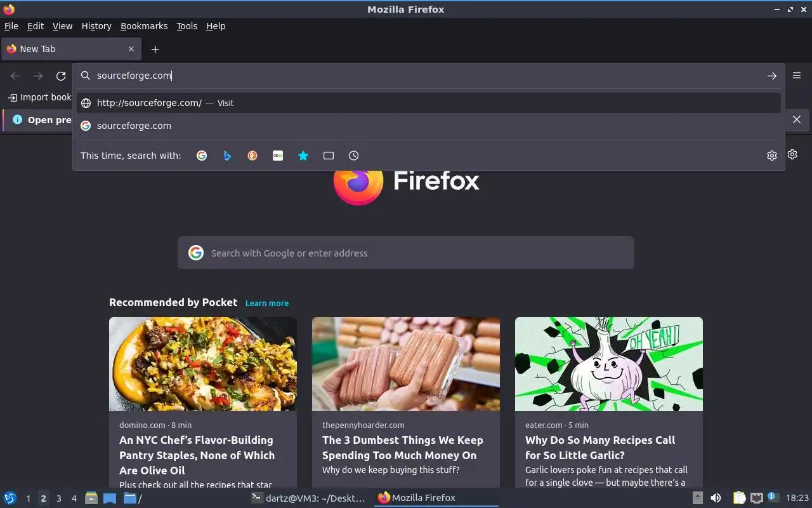812x508 pixels.
Task: Open the volume speaker tray icon
Action: tap(716, 498)
